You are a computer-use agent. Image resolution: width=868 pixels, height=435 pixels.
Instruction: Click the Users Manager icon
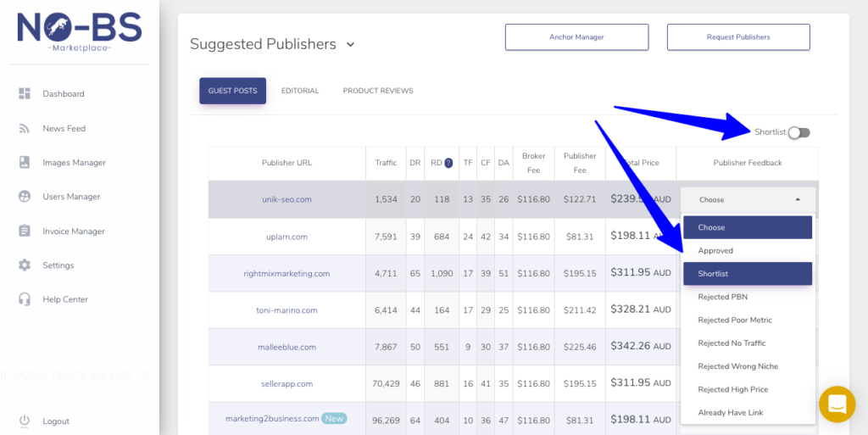(x=25, y=197)
